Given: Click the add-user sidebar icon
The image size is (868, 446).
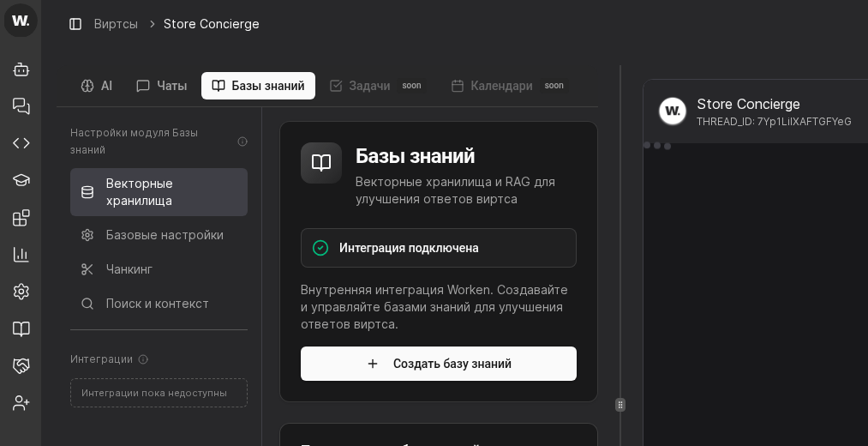Looking at the screenshot, I should click(x=21, y=403).
